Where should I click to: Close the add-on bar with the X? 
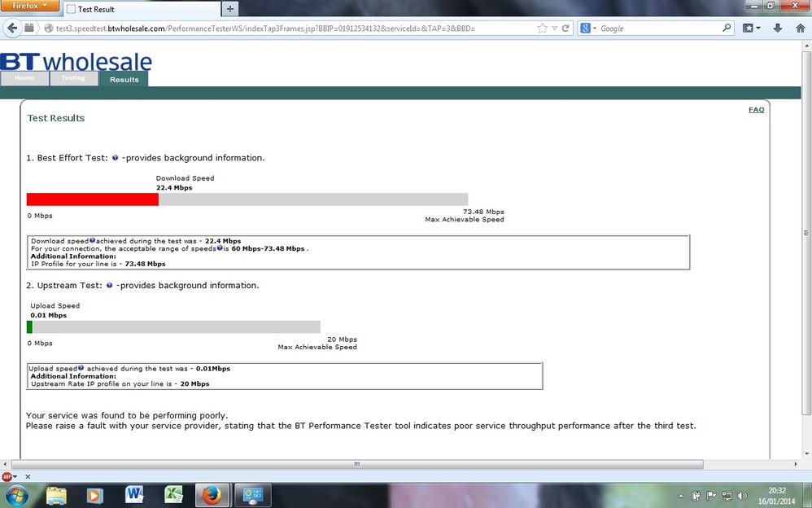28,476
